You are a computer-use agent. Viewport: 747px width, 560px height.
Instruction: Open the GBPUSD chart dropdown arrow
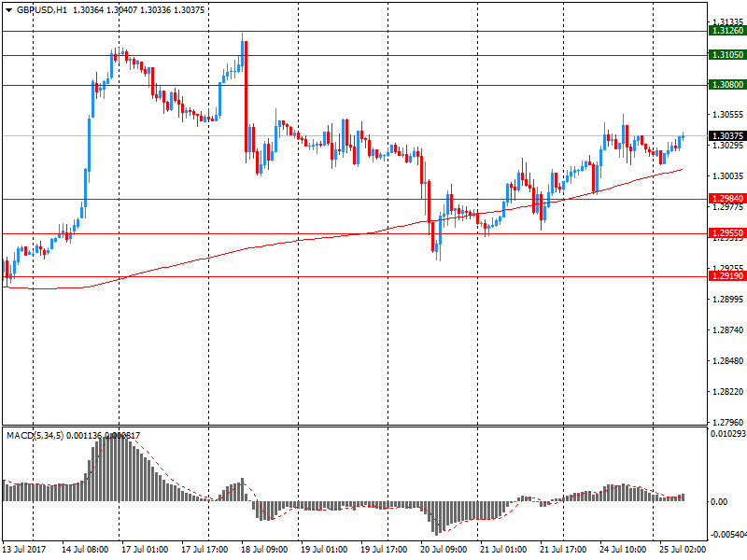click(8, 10)
